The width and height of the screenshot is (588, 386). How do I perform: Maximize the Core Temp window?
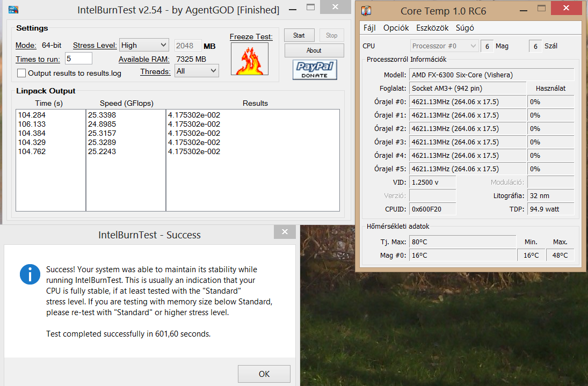click(x=541, y=8)
